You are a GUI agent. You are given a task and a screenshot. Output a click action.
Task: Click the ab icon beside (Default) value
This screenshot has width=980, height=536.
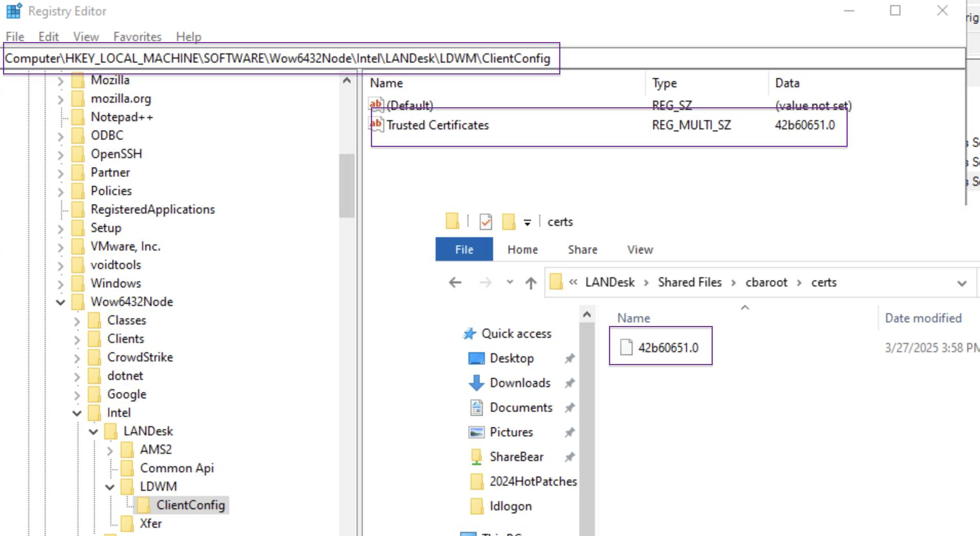[376, 104]
